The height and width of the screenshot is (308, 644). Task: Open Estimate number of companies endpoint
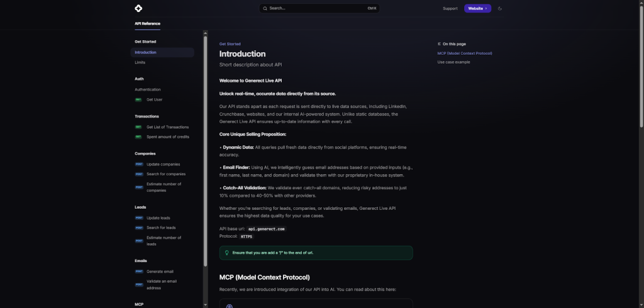point(164,187)
